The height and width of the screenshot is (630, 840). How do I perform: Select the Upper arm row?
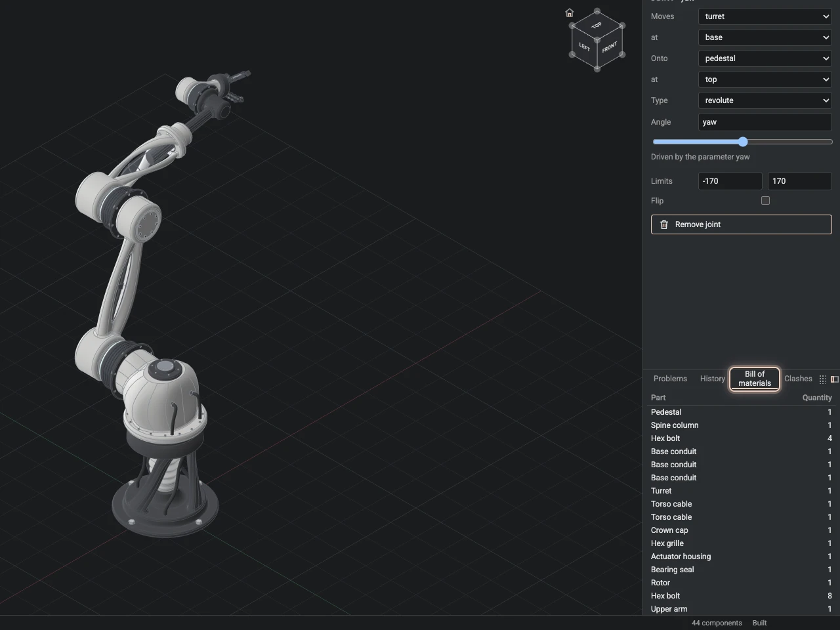point(742,609)
